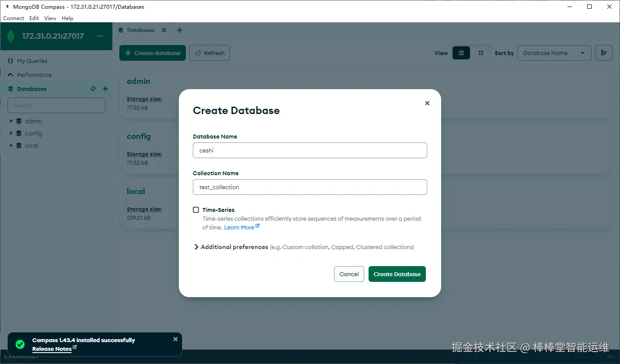Screen dimensions: 620x364
Task: Click the Databases heading in sidebar
Action: 31,89
